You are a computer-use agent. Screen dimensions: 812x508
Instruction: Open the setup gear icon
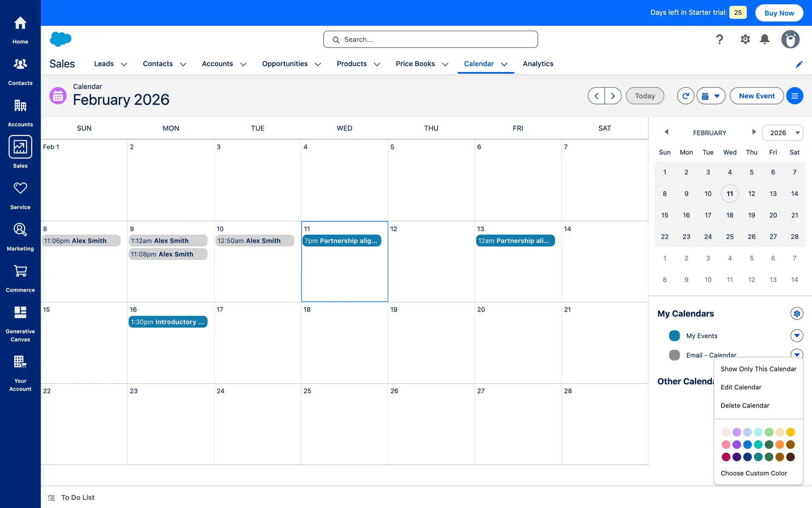coord(745,39)
